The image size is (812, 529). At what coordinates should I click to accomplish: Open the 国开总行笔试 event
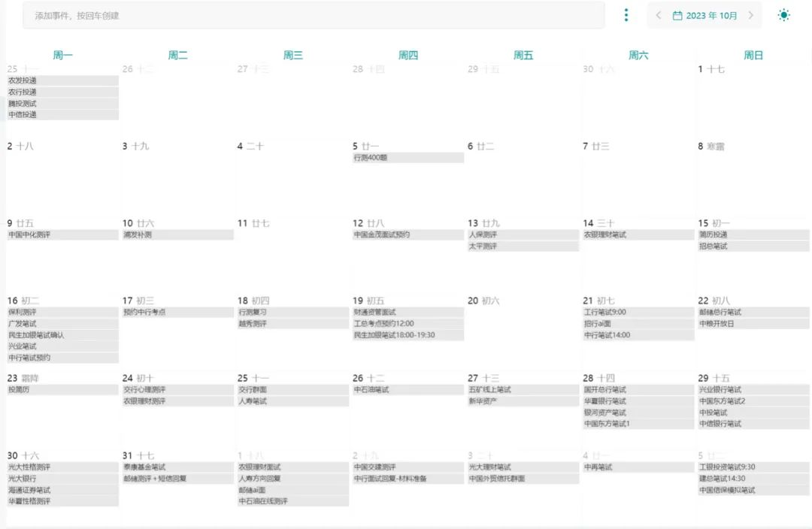pos(638,390)
